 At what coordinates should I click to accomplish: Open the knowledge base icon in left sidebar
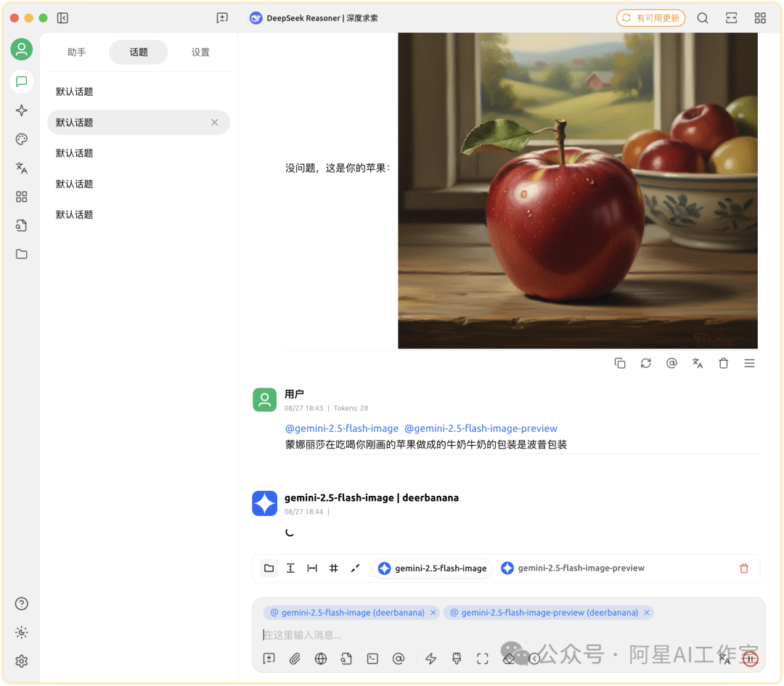[22, 226]
